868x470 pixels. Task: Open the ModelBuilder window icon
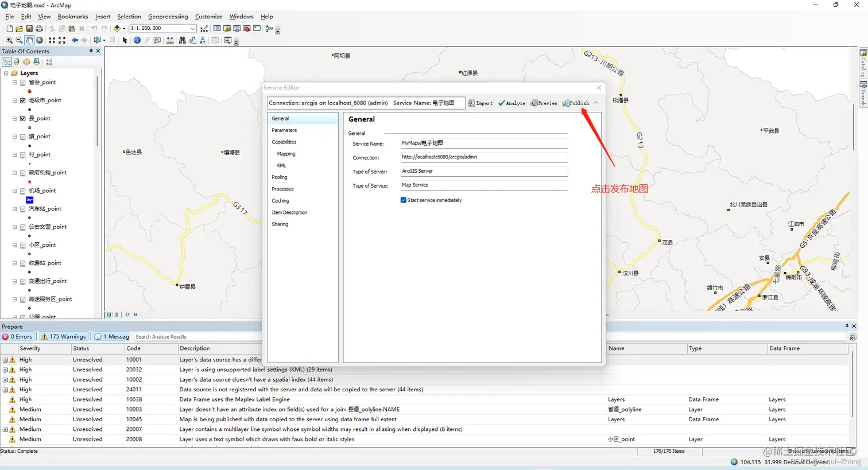point(269,28)
